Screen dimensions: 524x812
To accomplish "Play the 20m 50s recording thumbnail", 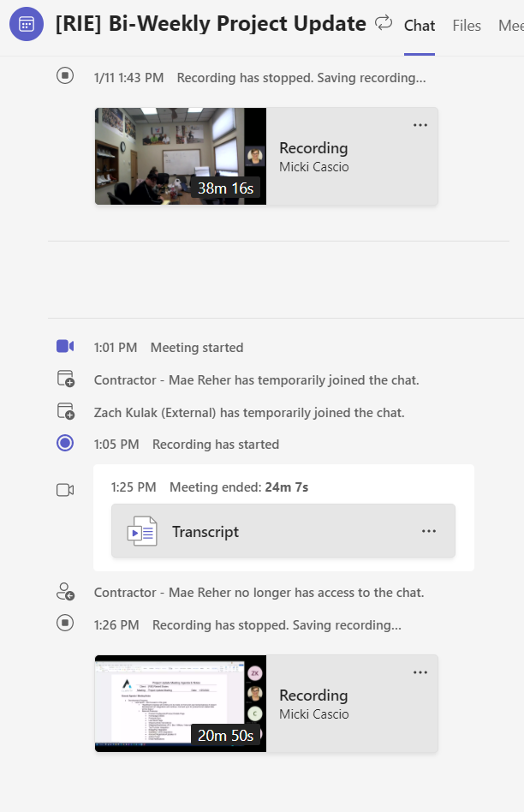I will coord(181,704).
